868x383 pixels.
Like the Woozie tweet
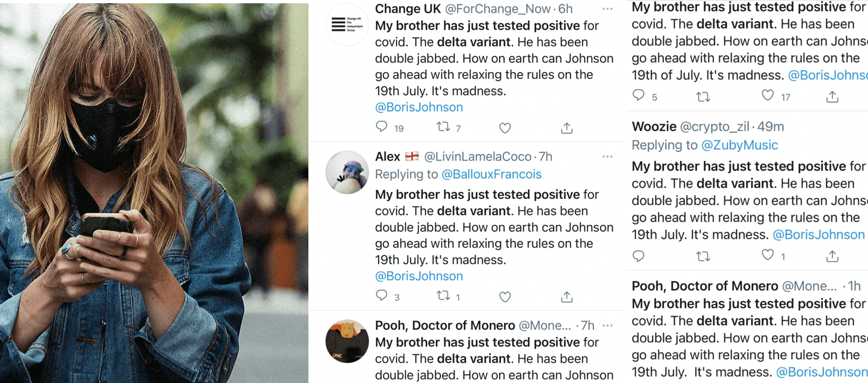pyautogui.click(x=767, y=255)
